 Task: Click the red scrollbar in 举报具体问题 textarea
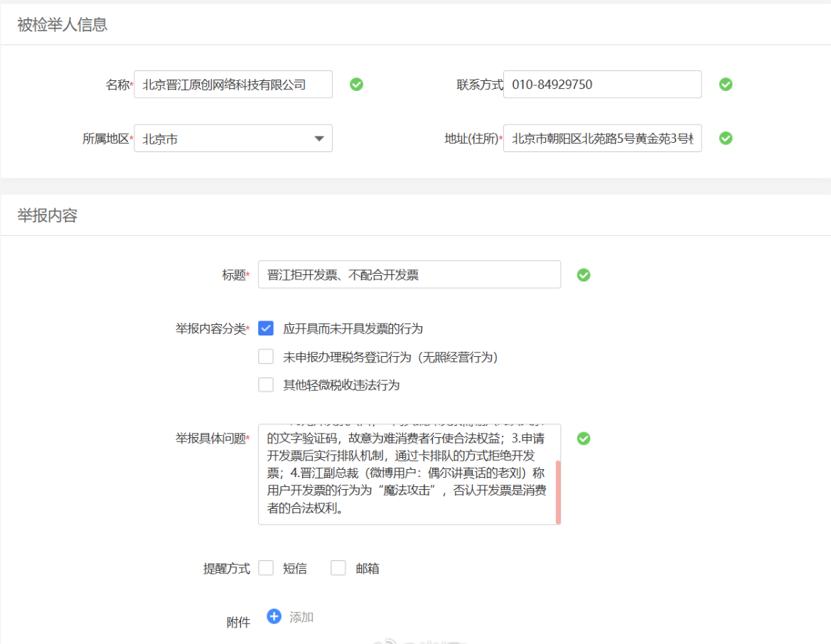(x=558, y=491)
